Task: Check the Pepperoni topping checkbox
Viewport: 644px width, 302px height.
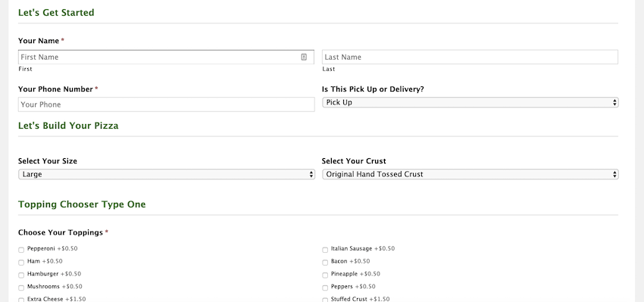Action: (x=21, y=250)
